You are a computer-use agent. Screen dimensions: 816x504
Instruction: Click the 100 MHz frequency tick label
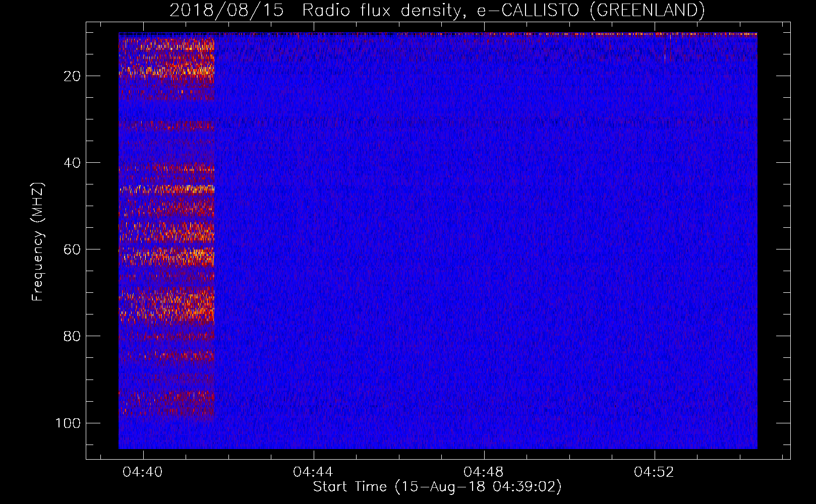(x=68, y=423)
